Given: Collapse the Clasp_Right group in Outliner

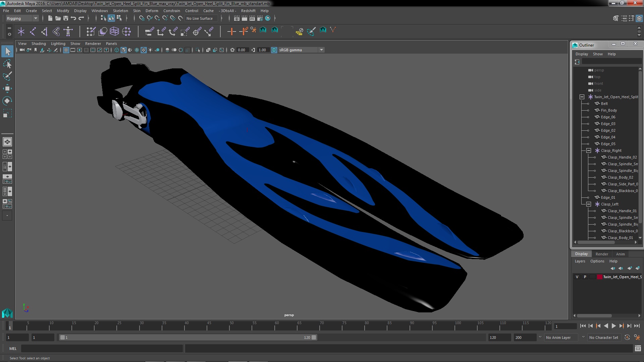Looking at the screenshot, I should (x=589, y=150).
